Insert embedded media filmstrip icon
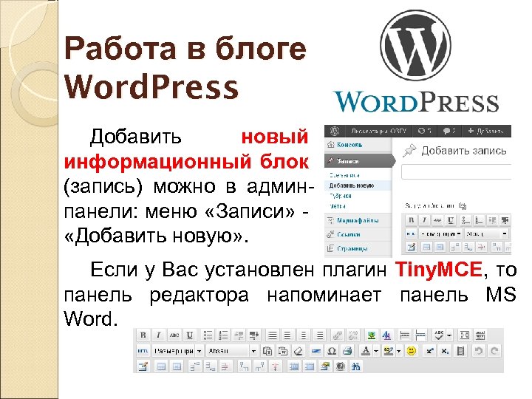 460,351
